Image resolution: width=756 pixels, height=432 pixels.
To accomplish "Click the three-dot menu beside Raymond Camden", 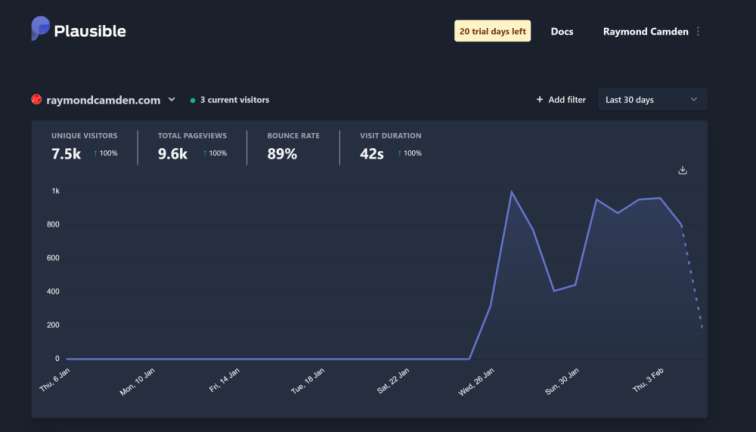I will coord(698,31).
